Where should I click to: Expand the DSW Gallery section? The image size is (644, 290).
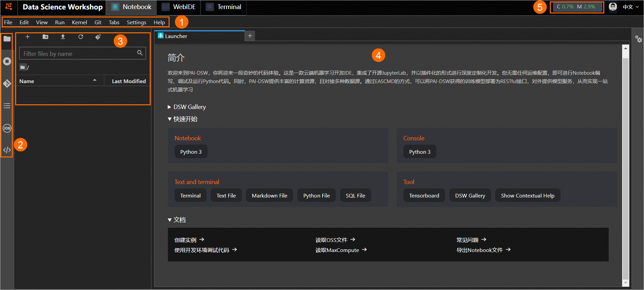pyautogui.click(x=187, y=107)
